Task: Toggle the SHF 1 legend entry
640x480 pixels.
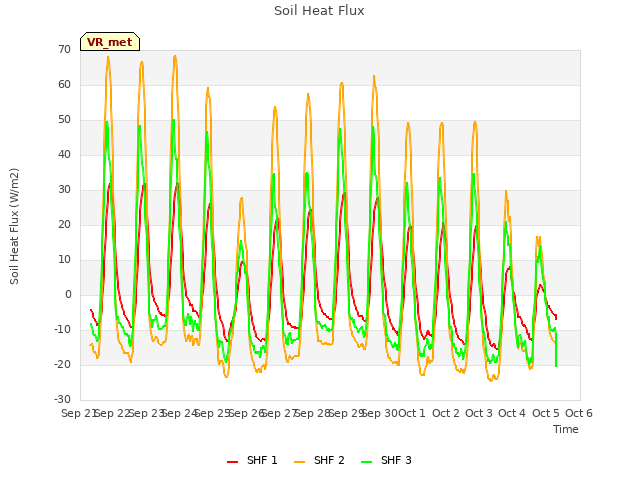Action: click(x=252, y=460)
